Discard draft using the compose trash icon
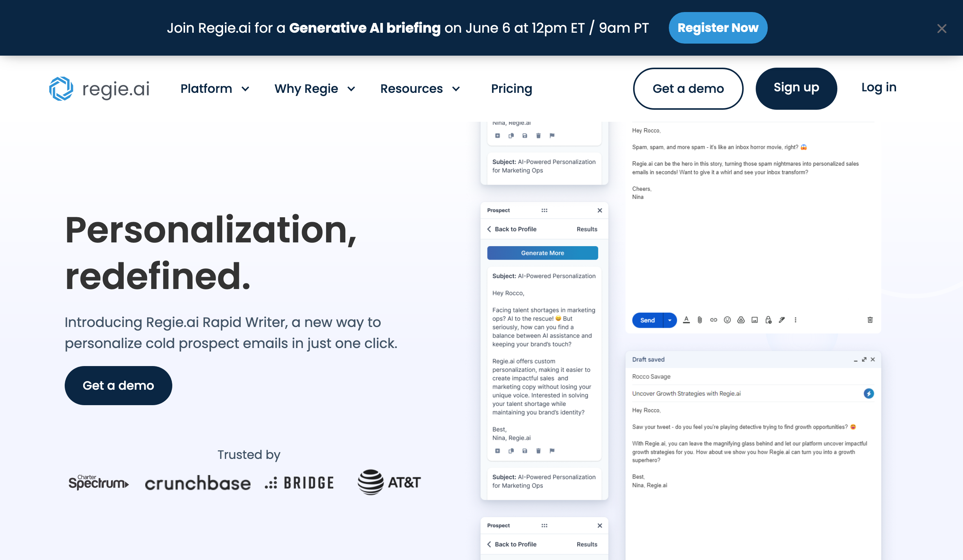The height and width of the screenshot is (560, 963). (870, 320)
